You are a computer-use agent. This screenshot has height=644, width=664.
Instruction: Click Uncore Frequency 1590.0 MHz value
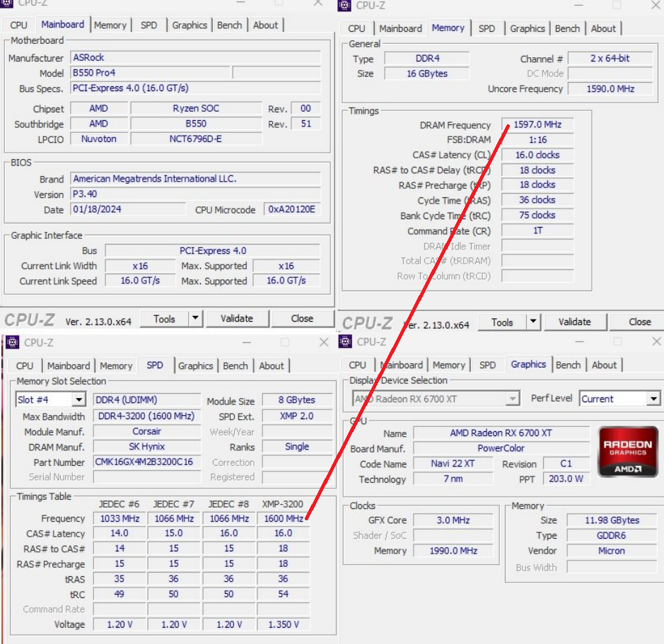(610, 88)
